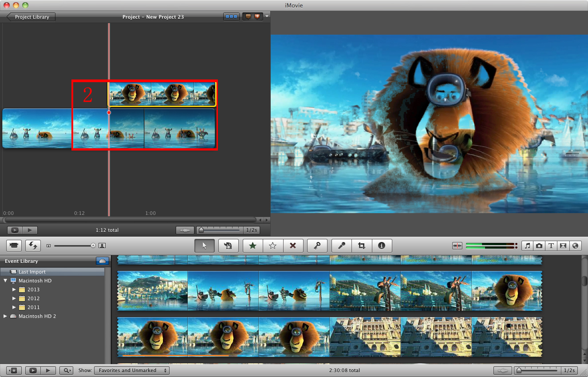Go back to Project Library
Viewport: 588px width, 377px height.
pos(31,17)
